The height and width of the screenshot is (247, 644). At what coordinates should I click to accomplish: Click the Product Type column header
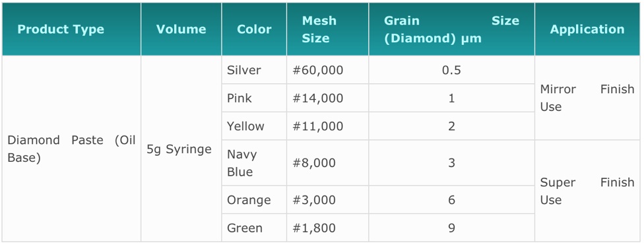pyautogui.click(x=71, y=29)
